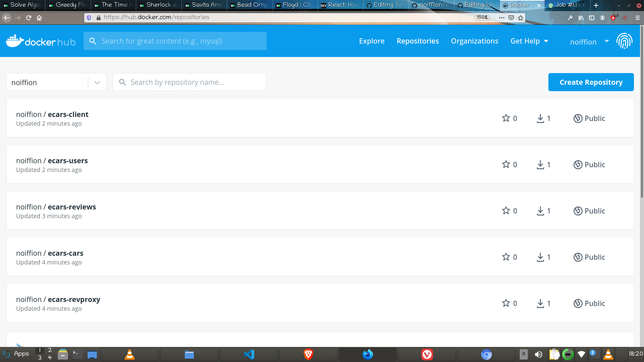Toggle the browser sidebar icon
Image resolution: width=644 pixels, height=362 pixels.
point(592,18)
